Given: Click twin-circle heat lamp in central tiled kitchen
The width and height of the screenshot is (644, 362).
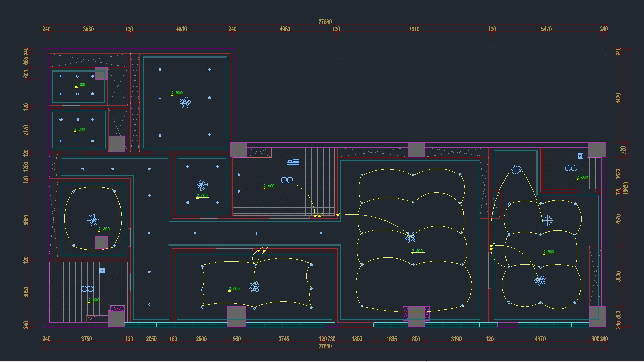Looking at the screenshot, I should coord(287,180).
